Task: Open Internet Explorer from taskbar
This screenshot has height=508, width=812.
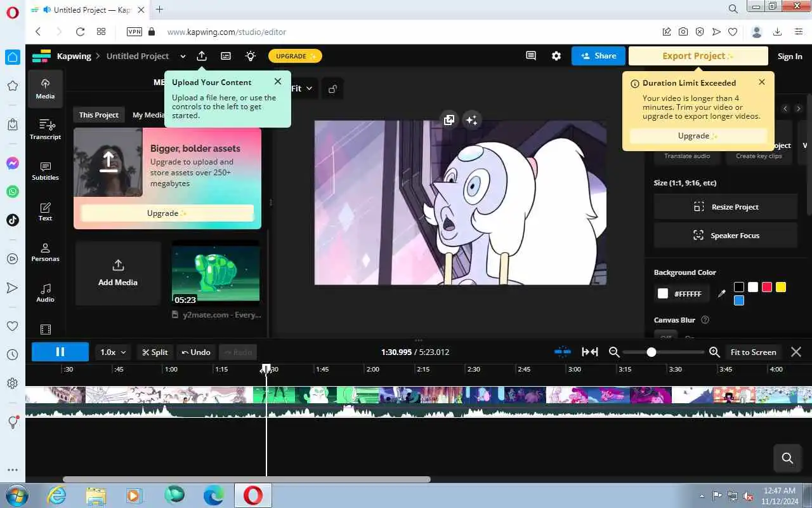Action: (57, 495)
